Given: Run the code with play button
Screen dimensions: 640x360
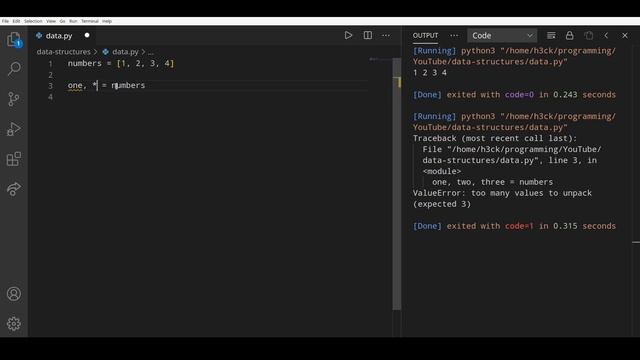Looking at the screenshot, I should (x=348, y=36).
